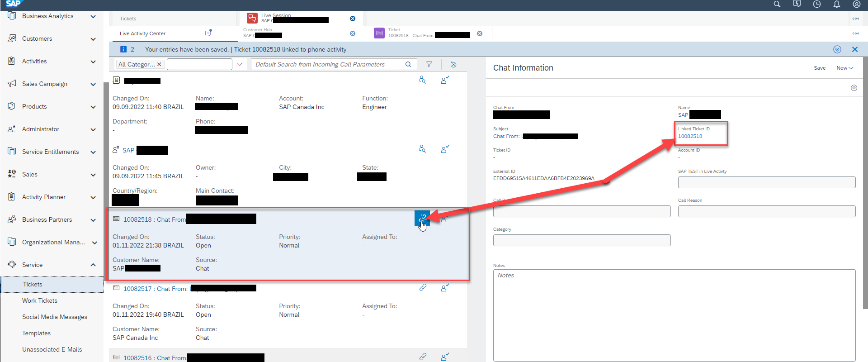This screenshot has width=868, height=362.
Task: Click the Call Reason input field
Action: (767, 211)
